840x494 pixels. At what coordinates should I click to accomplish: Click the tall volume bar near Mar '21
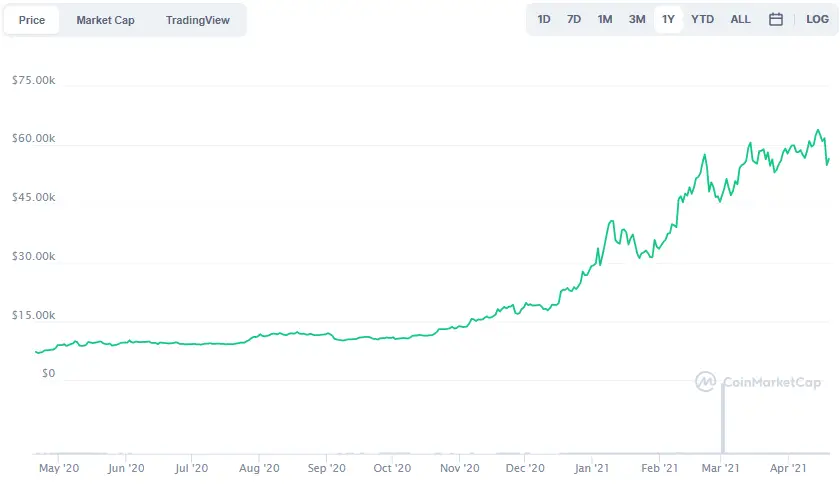click(723, 418)
